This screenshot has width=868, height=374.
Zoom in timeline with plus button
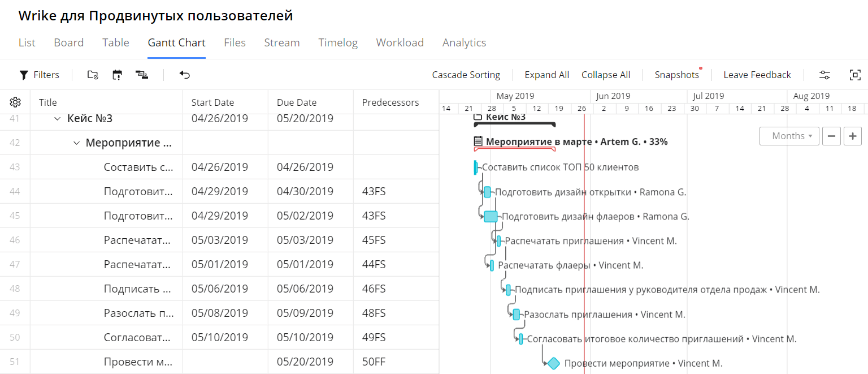pos(853,136)
